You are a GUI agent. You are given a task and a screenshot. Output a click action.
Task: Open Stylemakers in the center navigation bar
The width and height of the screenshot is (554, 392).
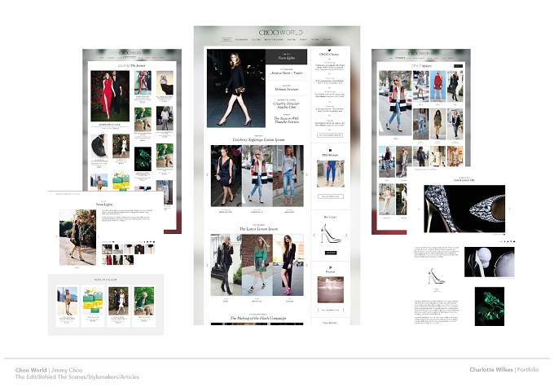(x=241, y=40)
